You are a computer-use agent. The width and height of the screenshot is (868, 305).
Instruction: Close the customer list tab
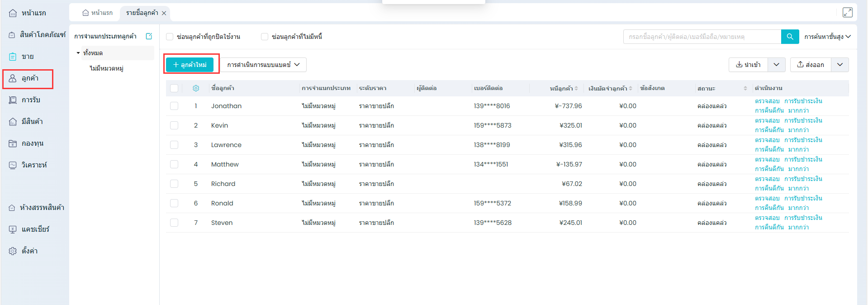(x=164, y=13)
